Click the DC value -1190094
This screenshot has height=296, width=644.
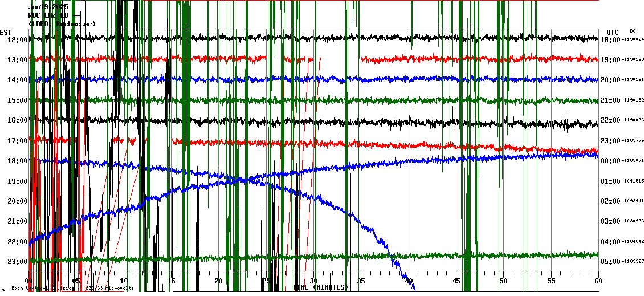point(632,40)
